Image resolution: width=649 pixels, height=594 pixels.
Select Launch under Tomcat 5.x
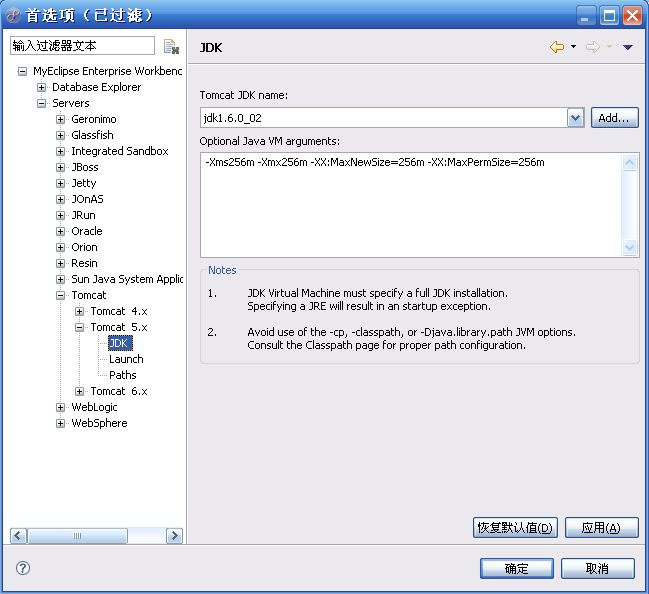[x=126, y=359]
